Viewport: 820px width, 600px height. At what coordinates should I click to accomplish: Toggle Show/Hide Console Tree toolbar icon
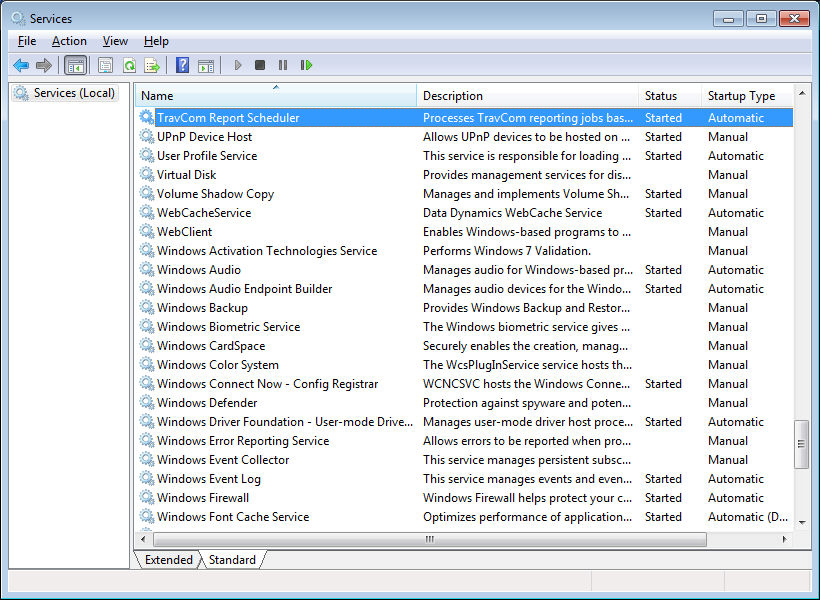coord(75,66)
